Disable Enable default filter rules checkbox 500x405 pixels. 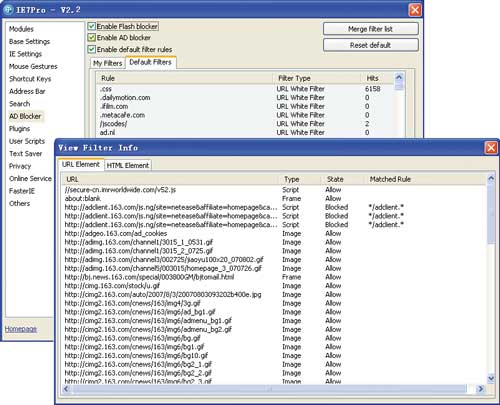point(92,49)
